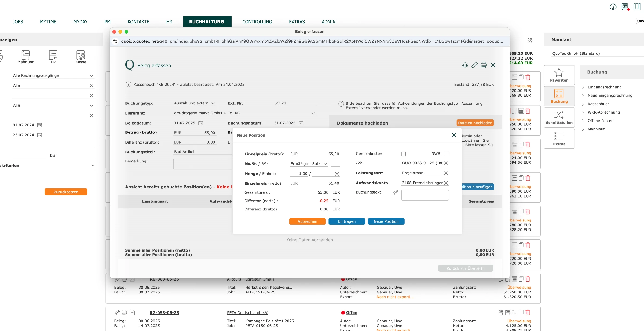Screen dimensions: 644x331
Task: Open the Favoriten star panel
Action: tap(559, 75)
